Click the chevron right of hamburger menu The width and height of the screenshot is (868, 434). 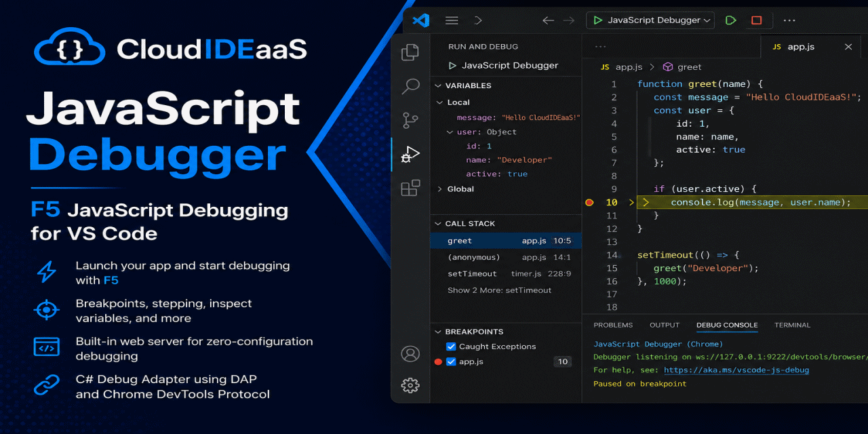coord(478,20)
